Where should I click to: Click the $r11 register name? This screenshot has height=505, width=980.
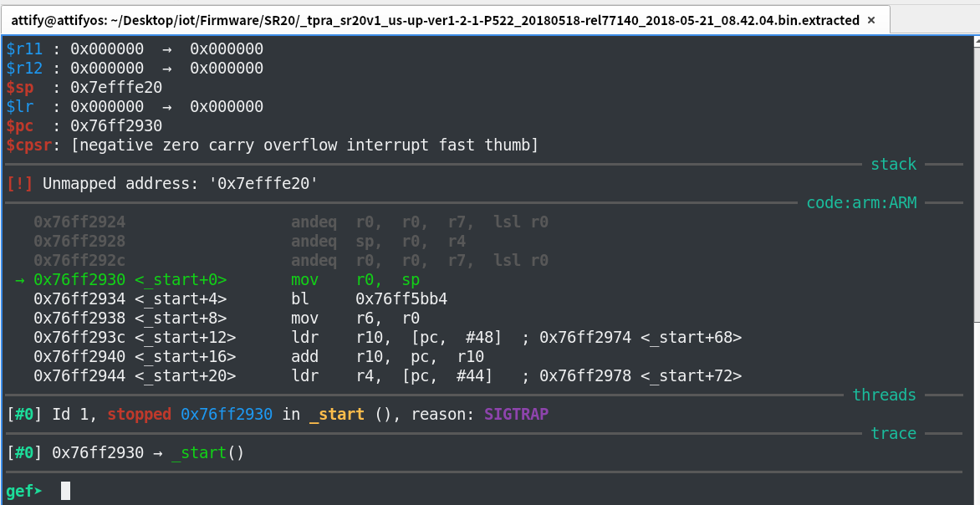click(24, 48)
